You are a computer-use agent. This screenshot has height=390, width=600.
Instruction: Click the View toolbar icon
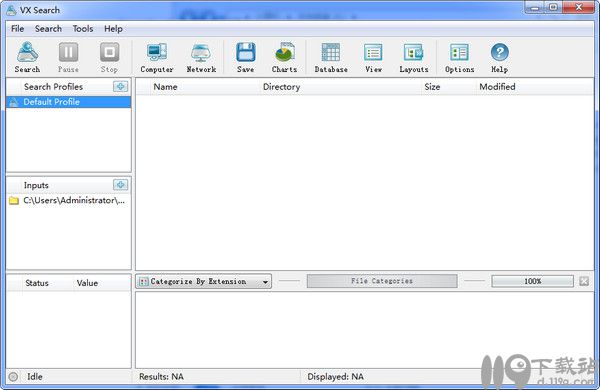pyautogui.click(x=373, y=57)
